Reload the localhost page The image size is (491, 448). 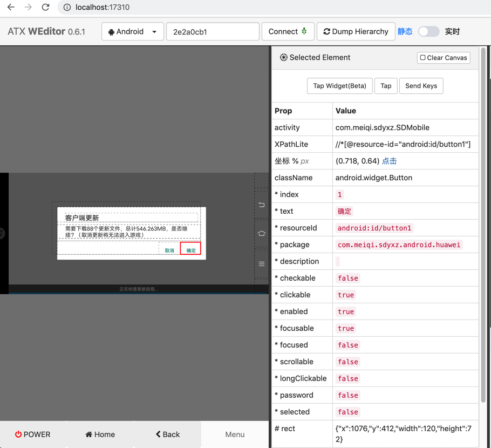[46, 7]
